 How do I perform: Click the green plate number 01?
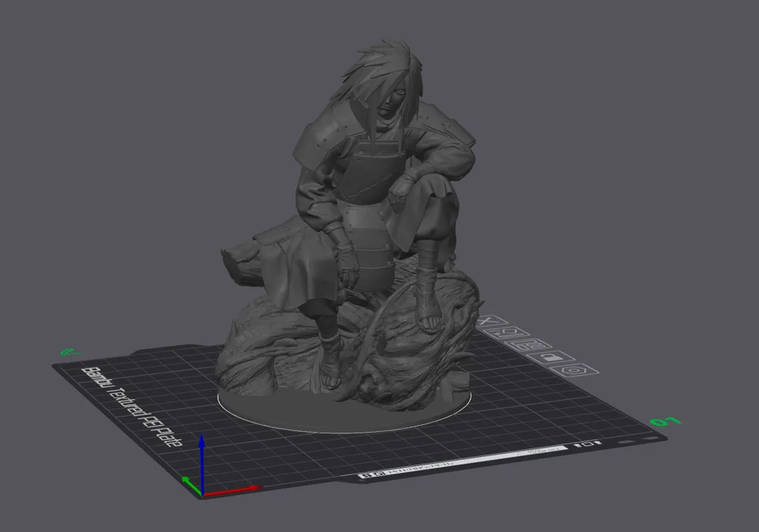coord(666,422)
